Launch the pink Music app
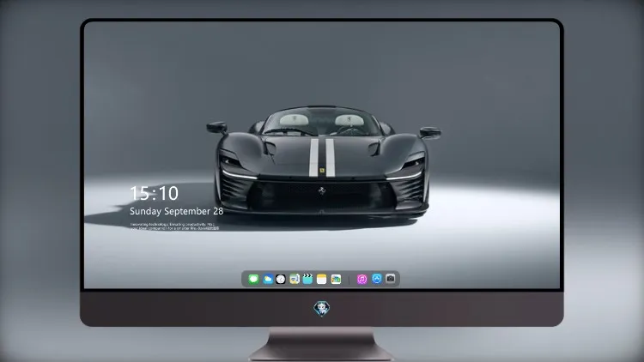This screenshot has width=644, height=362. click(x=361, y=279)
